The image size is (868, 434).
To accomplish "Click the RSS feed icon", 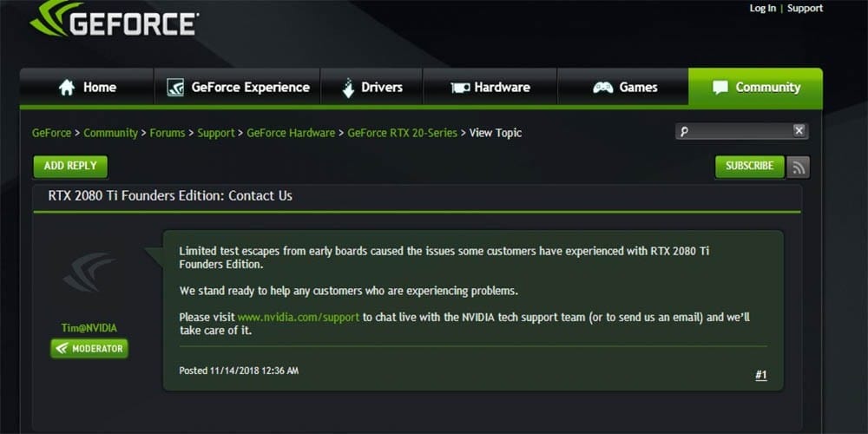I will (799, 167).
